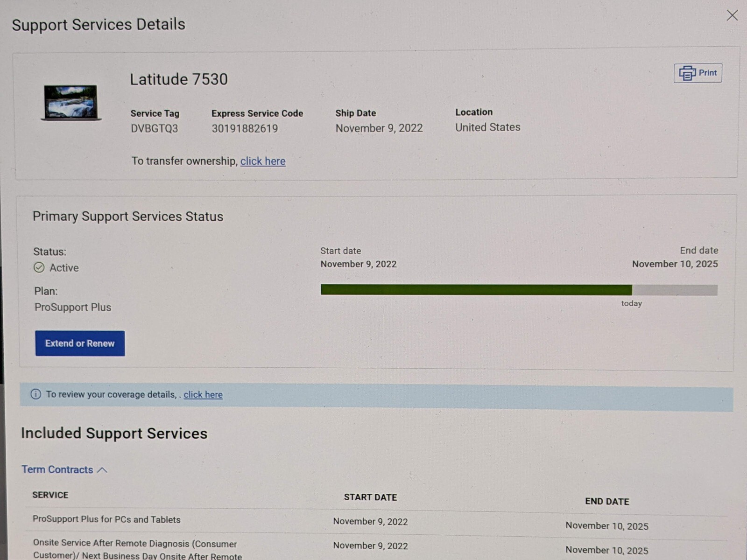Click ProSupport Plus row end date November 10, 2025
747x560 pixels.
pyautogui.click(x=607, y=526)
